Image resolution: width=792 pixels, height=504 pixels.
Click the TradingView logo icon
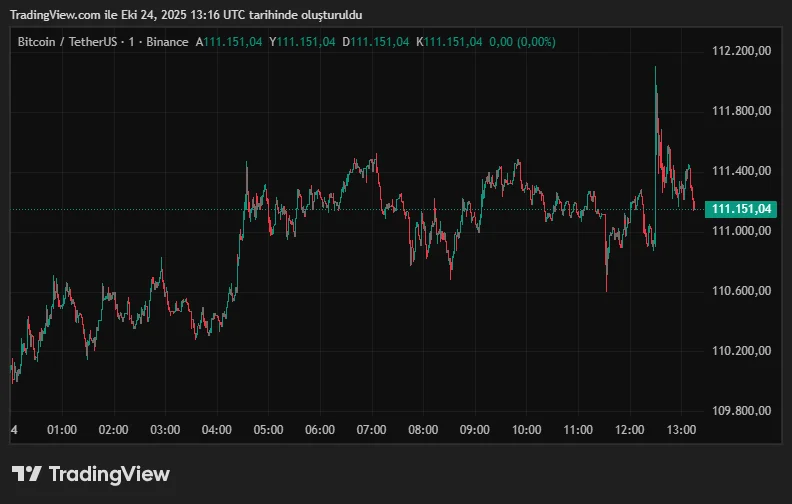[26, 474]
